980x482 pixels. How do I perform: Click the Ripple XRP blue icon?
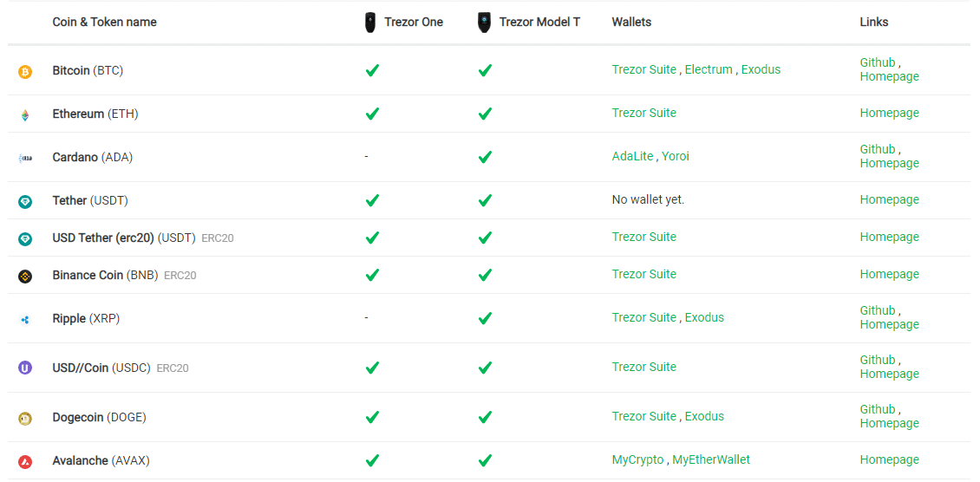click(25, 320)
